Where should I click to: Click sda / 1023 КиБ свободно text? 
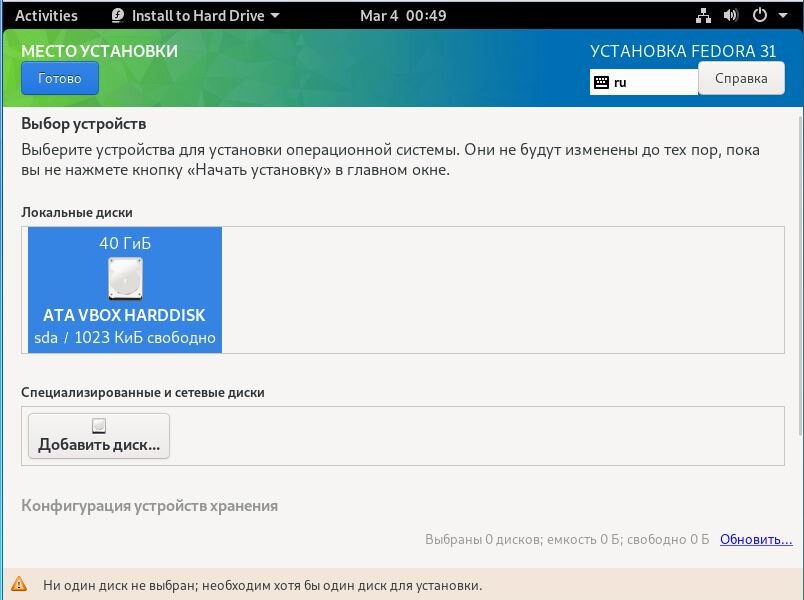[x=125, y=337]
